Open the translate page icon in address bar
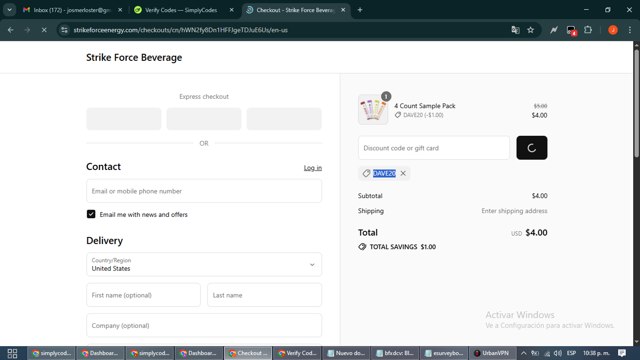Image resolution: width=640 pixels, height=360 pixels. click(515, 30)
